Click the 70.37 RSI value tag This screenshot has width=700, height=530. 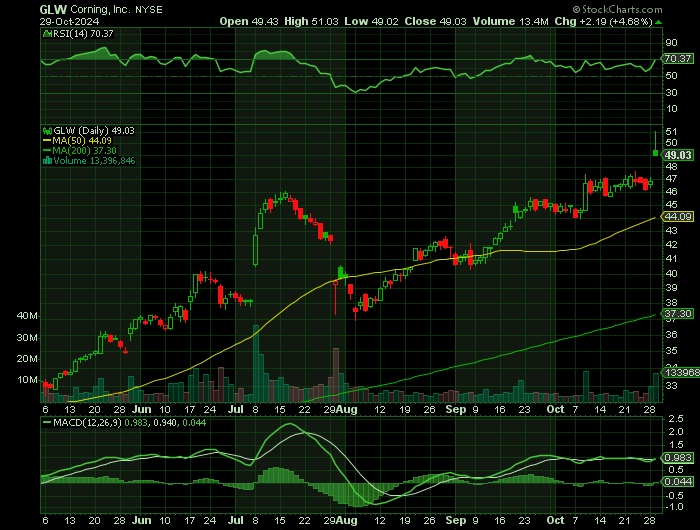678,58
